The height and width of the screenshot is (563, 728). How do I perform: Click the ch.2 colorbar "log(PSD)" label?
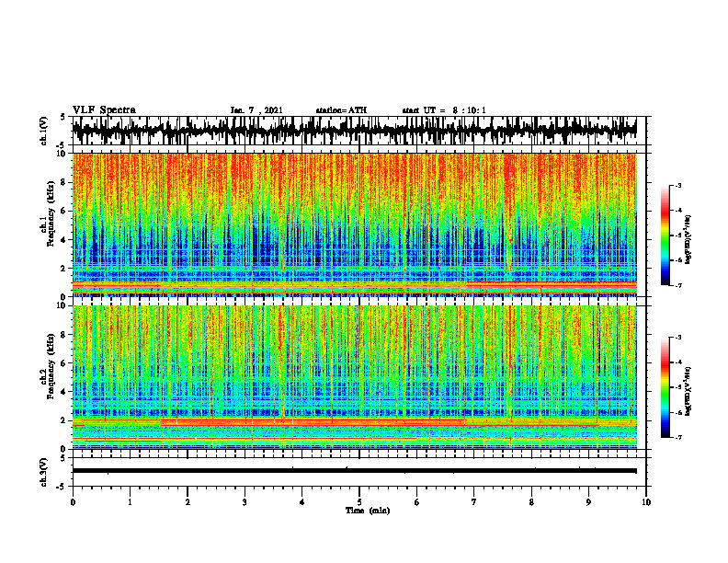(x=688, y=391)
